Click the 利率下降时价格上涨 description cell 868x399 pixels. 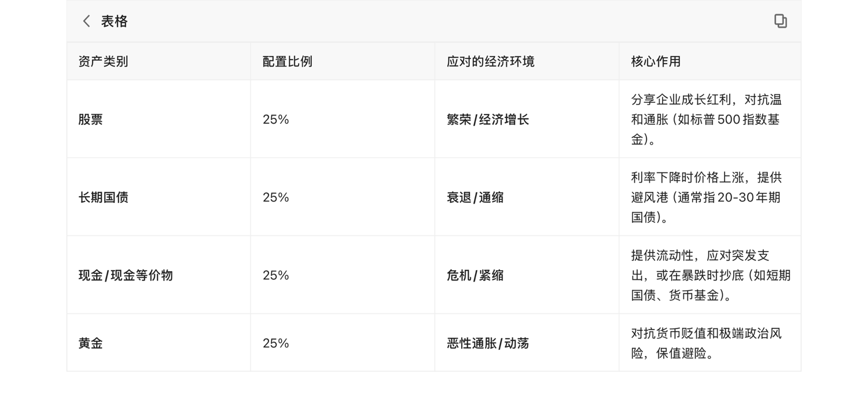[706, 197]
